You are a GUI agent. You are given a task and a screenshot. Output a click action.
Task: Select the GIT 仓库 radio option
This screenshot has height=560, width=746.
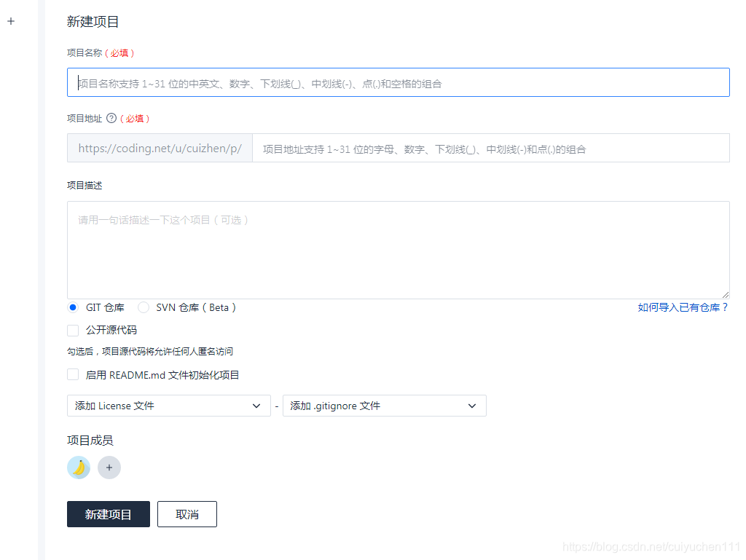73,307
